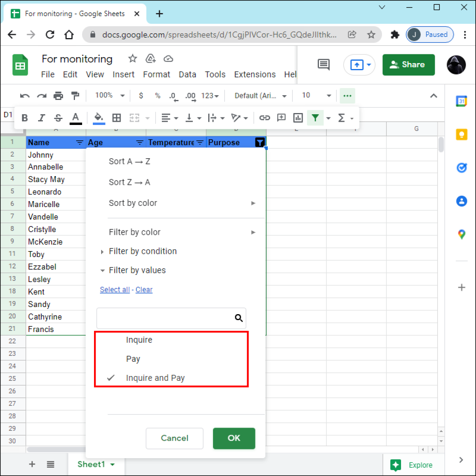Click the Select all link

click(115, 290)
